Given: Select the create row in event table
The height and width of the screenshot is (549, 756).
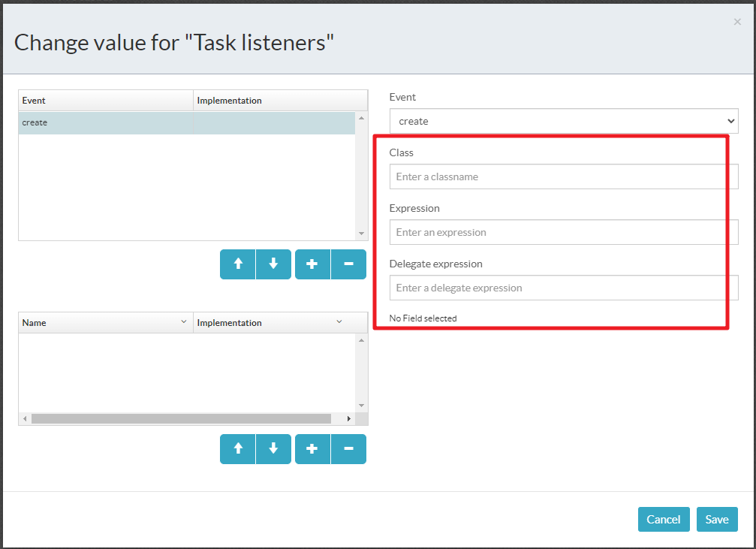Looking at the screenshot, I should click(186, 122).
